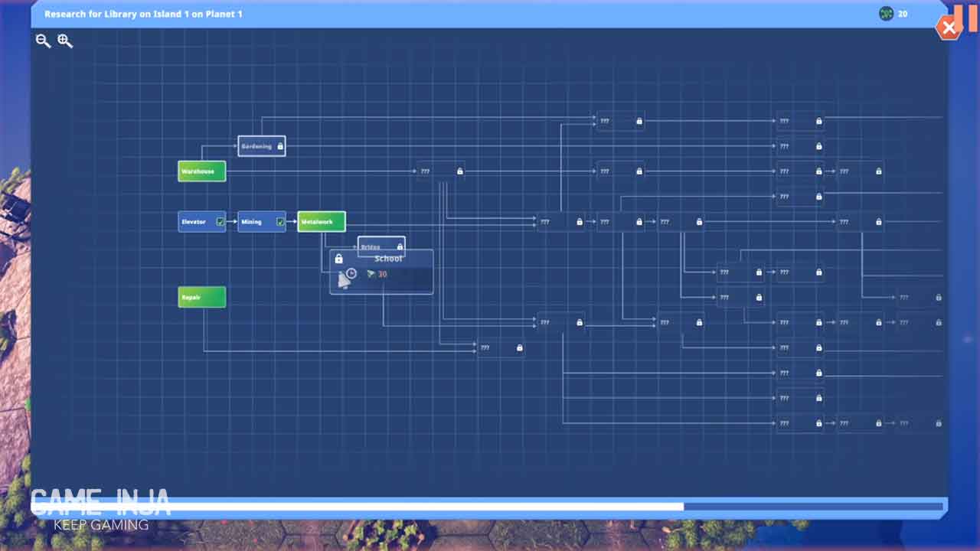Click the Gardening node lock icon
The height and width of the screenshot is (551, 980).
280,146
